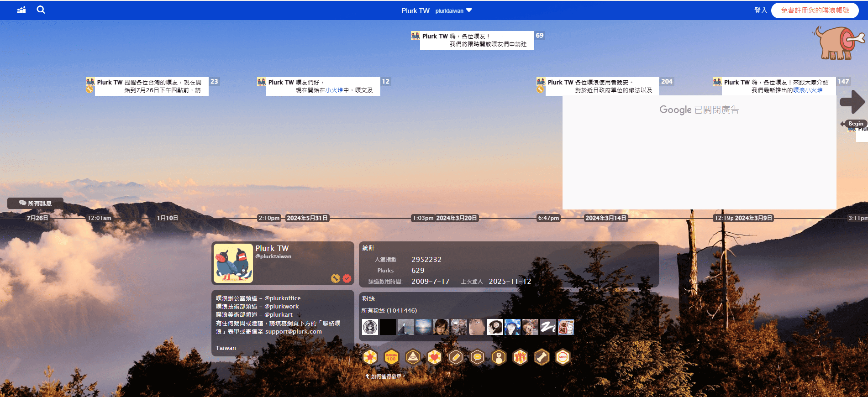
Task: Click the pencil badge
Action: 456,357
